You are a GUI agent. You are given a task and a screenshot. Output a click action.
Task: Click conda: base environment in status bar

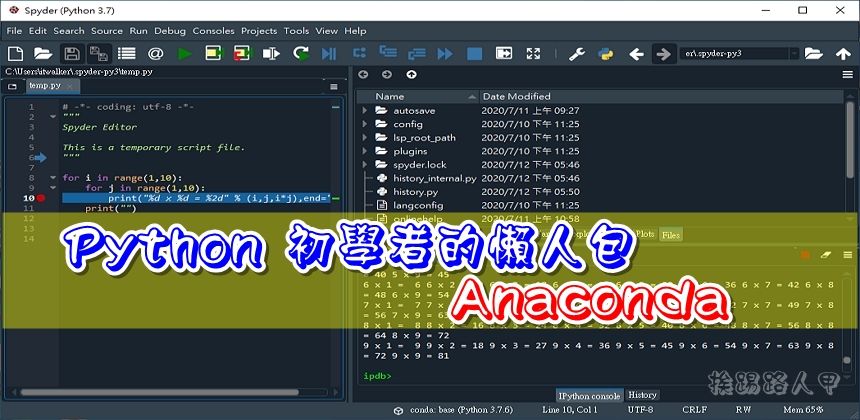[453, 410]
